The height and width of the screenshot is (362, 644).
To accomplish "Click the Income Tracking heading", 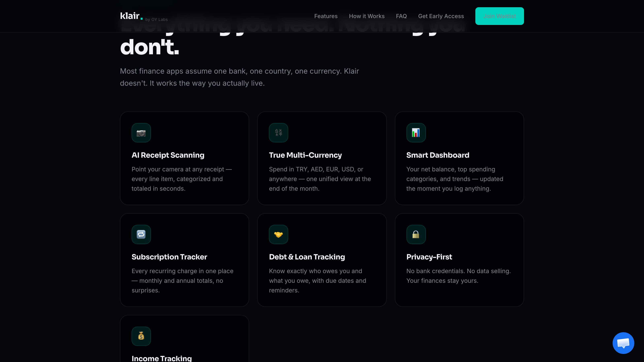I will coord(162,359).
